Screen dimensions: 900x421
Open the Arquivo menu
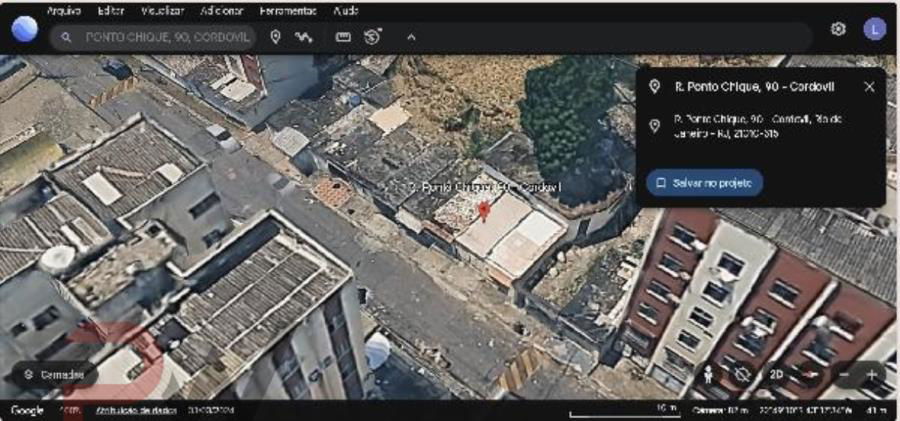(x=64, y=11)
